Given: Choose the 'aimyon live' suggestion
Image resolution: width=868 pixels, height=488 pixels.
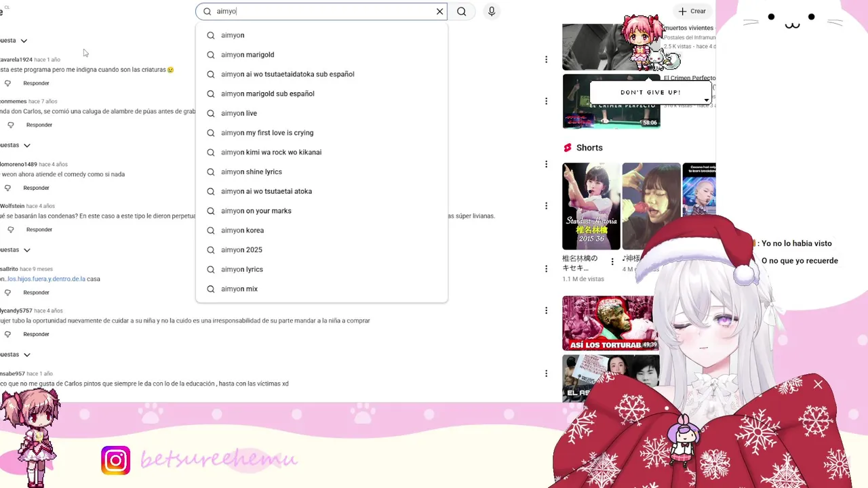Looking at the screenshot, I should pyautogui.click(x=321, y=113).
